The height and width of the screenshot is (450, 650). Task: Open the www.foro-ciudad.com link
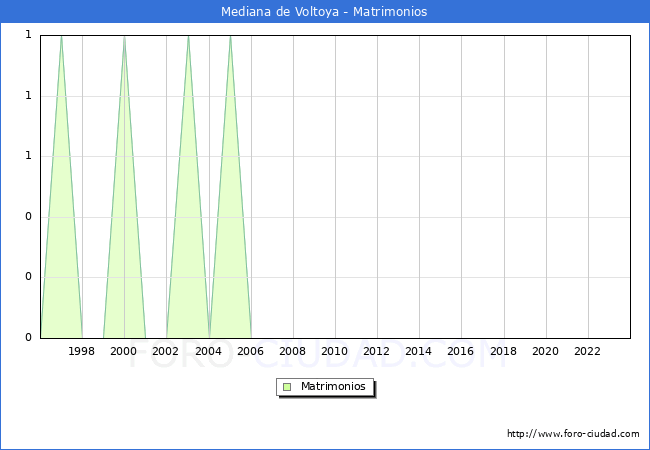click(572, 434)
